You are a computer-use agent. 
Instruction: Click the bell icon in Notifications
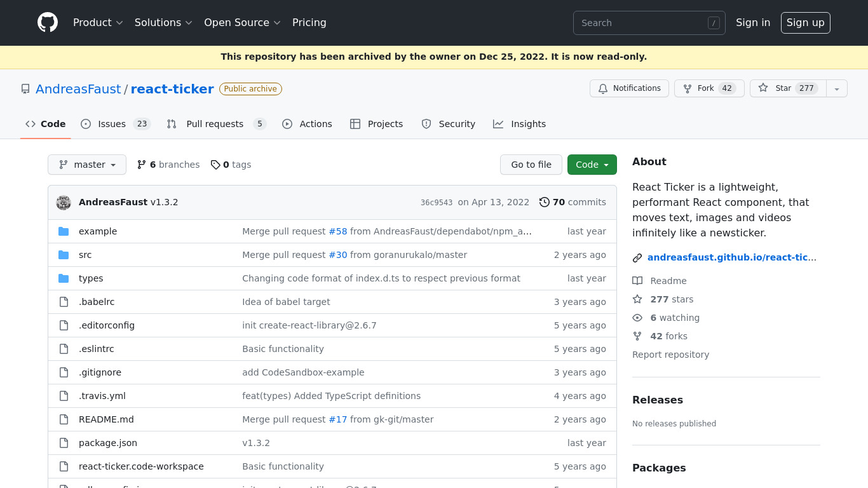click(x=603, y=88)
